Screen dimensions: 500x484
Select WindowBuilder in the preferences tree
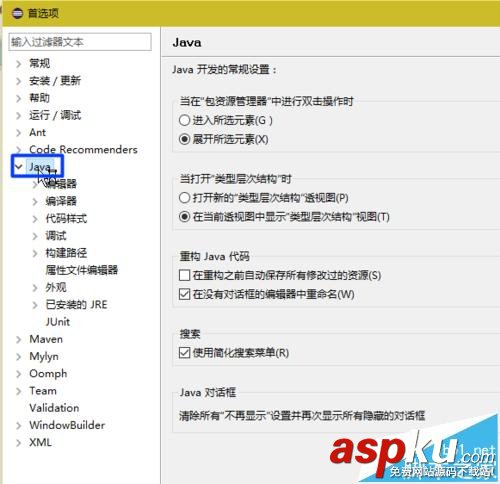pyautogui.click(x=67, y=426)
